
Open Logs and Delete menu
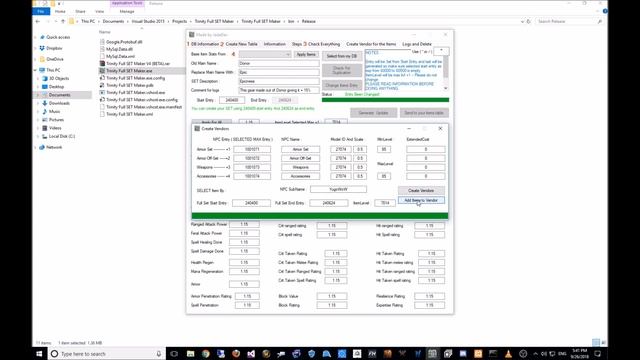tap(417, 44)
